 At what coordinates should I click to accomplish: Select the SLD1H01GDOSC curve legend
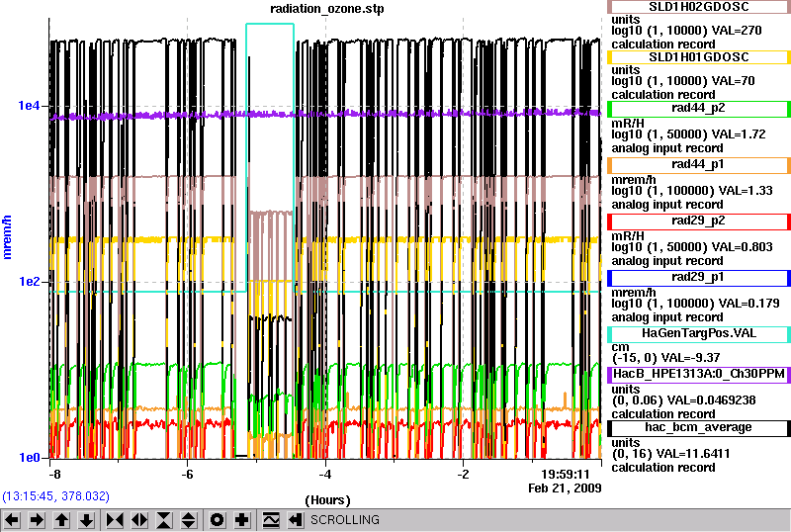tap(699, 57)
